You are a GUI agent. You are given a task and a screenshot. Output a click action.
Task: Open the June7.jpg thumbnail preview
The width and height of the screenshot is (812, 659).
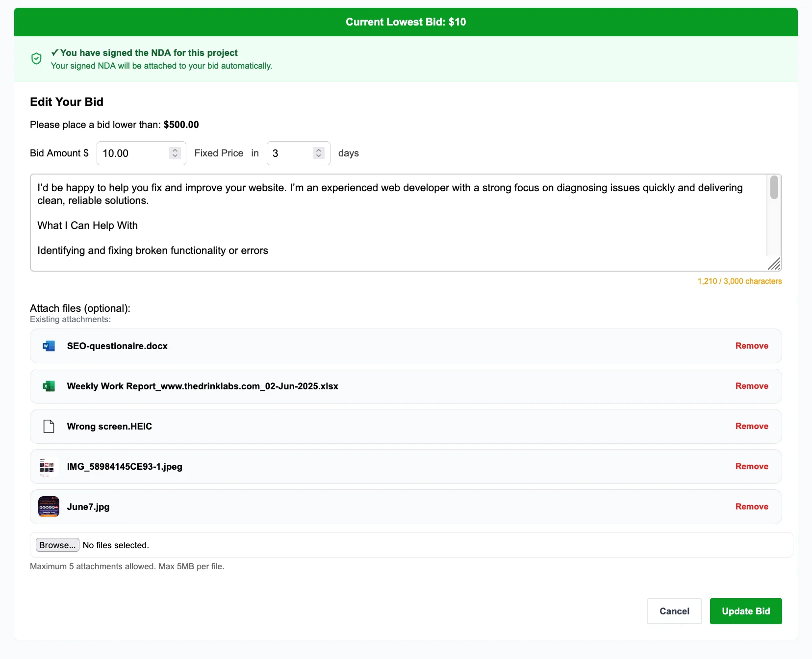(49, 507)
